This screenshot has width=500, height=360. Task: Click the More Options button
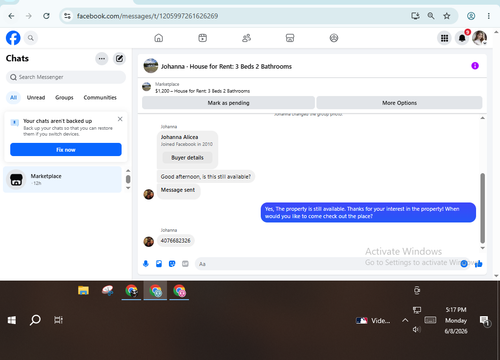[399, 103]
